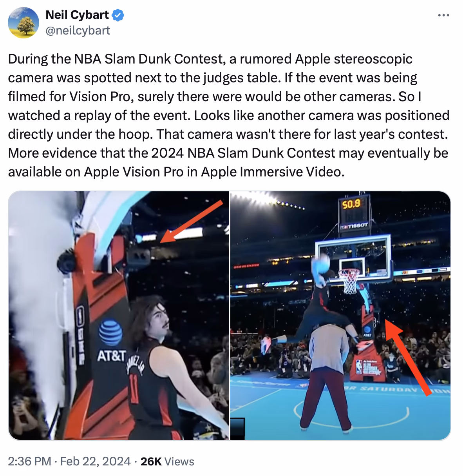Open the right photo showing the dunk
This screenshot has width=463, height=476.
(x=340, y=315)
